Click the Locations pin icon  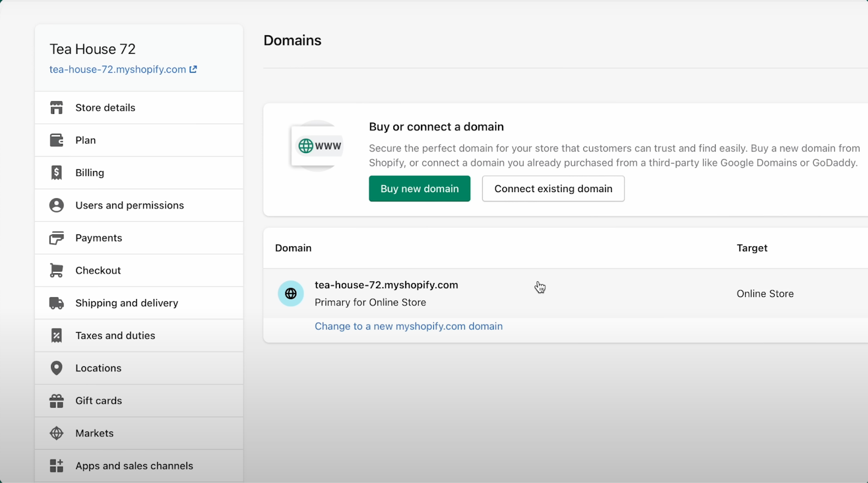(x=56, y=368)
